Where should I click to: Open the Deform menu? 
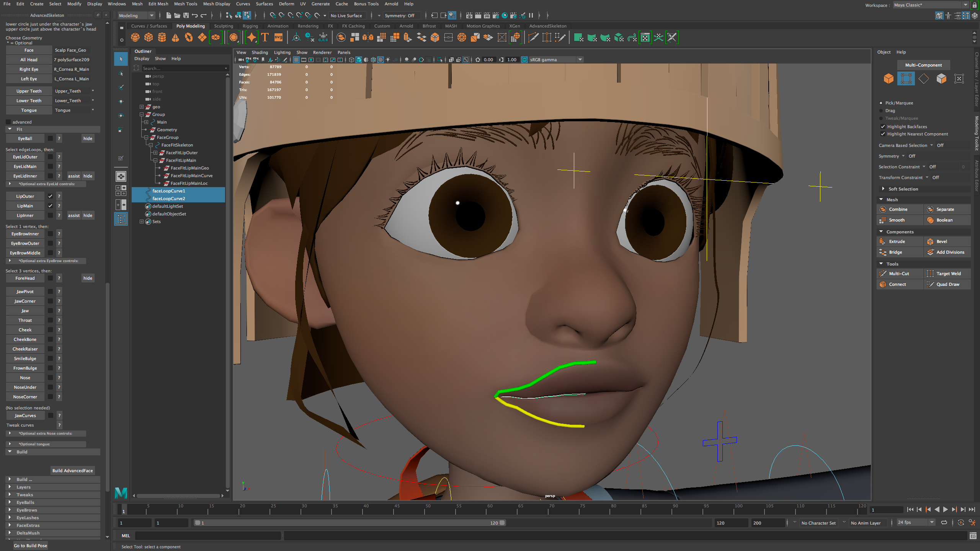click(x=286, y=4)
